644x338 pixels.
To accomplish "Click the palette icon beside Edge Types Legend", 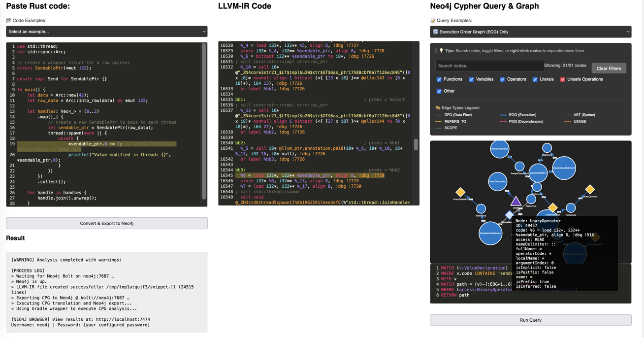I will tap(437, 107).
